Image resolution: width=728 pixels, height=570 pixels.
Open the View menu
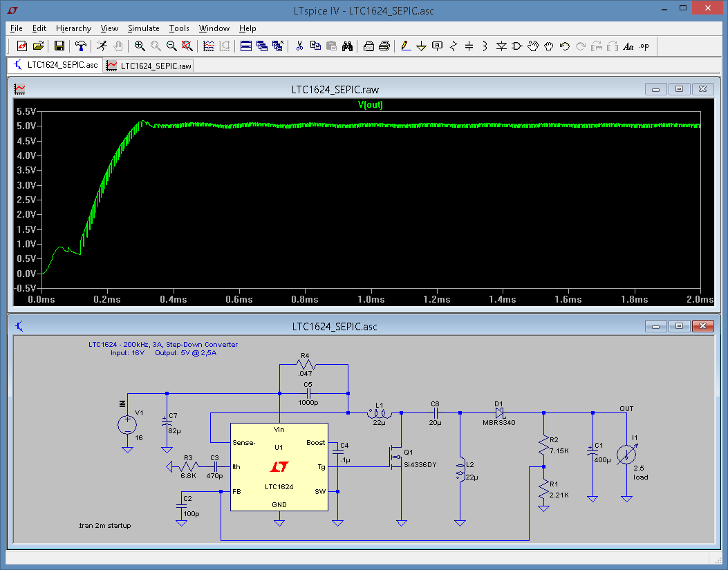click(x=109, y=28)
